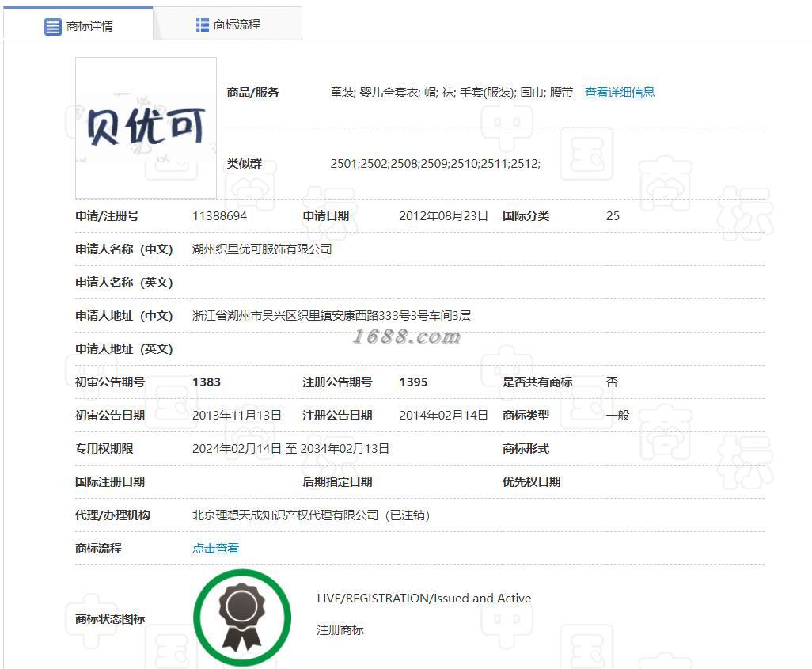The width and height of the screenshot is (812, 669).
Task: Click preliminary announcement issue 1383
Action: pyautogui.click(x=207, y=382)
